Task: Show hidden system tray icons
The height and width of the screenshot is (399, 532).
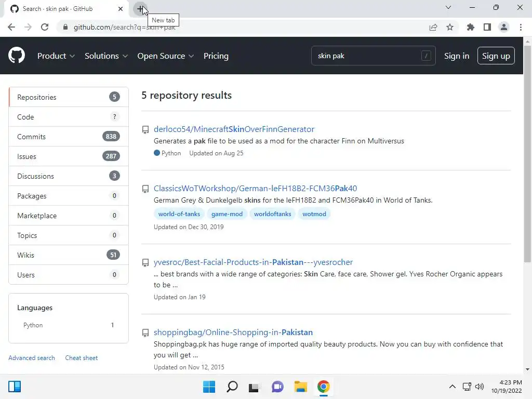Action: coord(453,387)
